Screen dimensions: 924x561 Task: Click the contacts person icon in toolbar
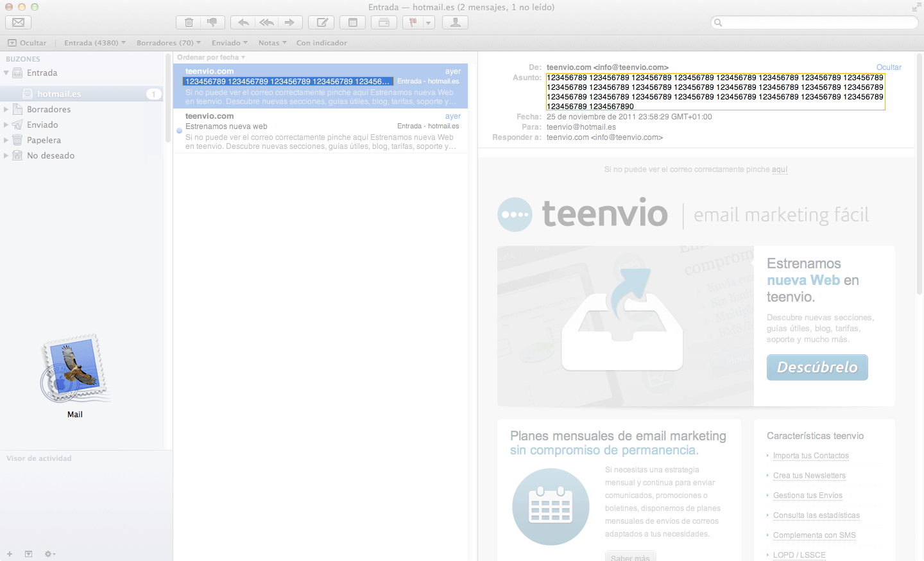[456, 22]
